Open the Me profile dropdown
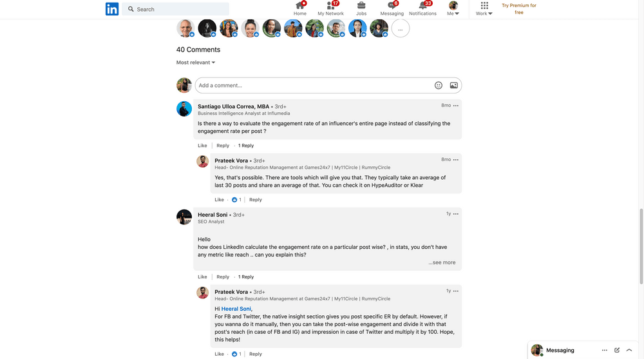The height and width of the screenshot is (359, 644). click(x=453, y=9)
